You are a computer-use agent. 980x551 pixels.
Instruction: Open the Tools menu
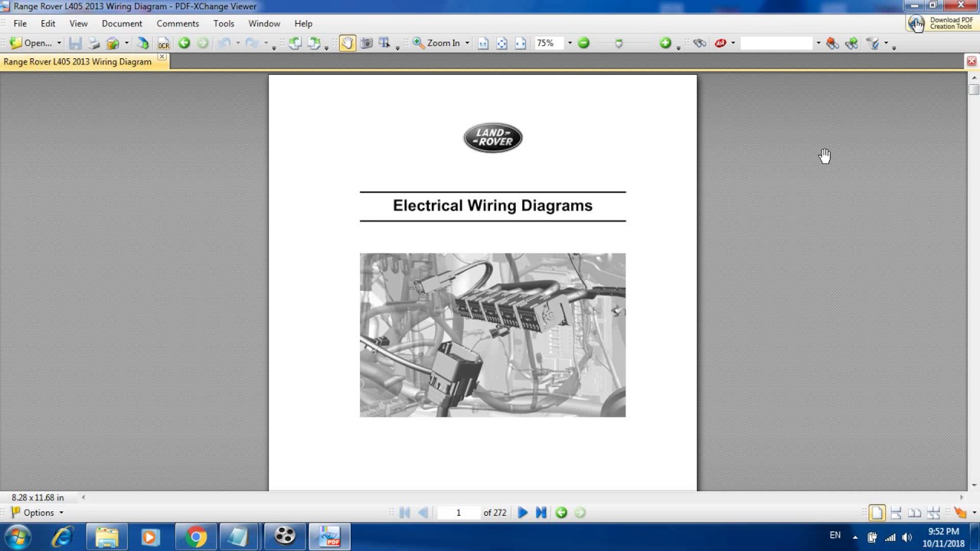coord(224,23)
